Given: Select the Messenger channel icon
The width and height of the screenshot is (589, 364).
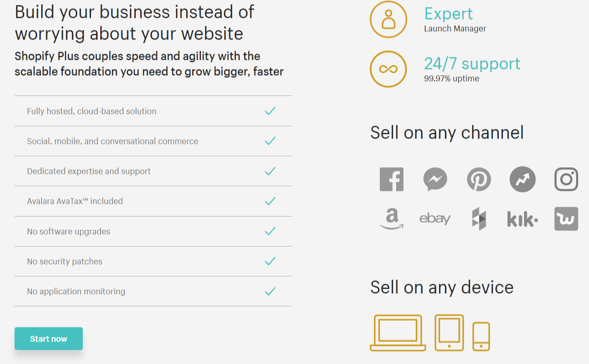Looking at the screenshot, I should (435, 179).
